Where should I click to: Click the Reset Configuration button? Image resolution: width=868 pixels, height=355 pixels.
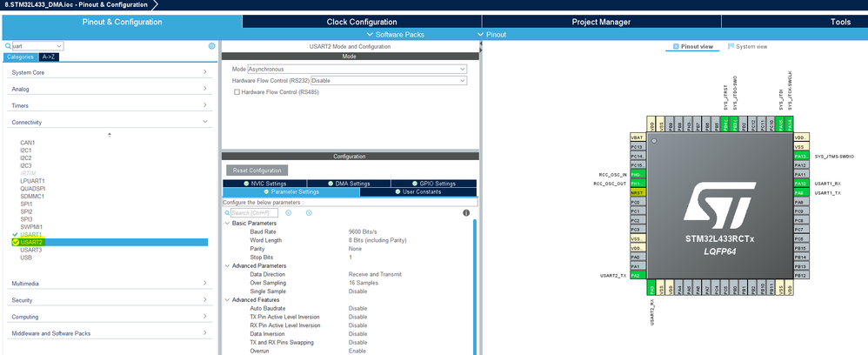point(257,171)
